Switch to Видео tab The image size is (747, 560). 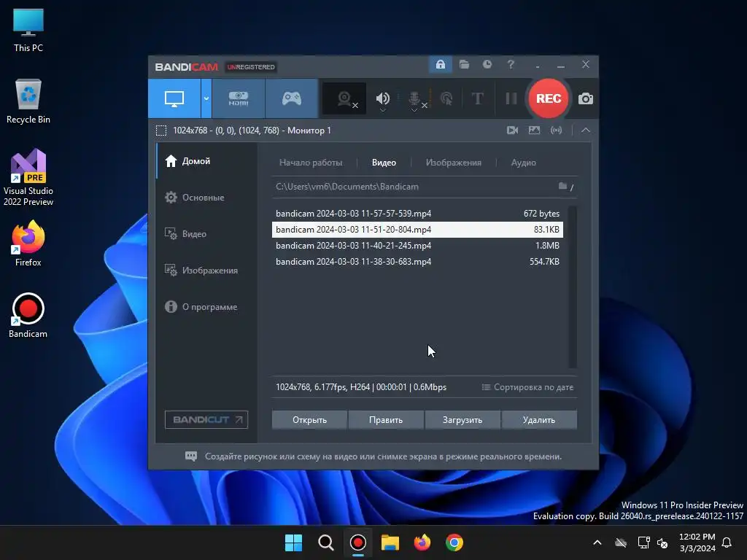[384, 163]
